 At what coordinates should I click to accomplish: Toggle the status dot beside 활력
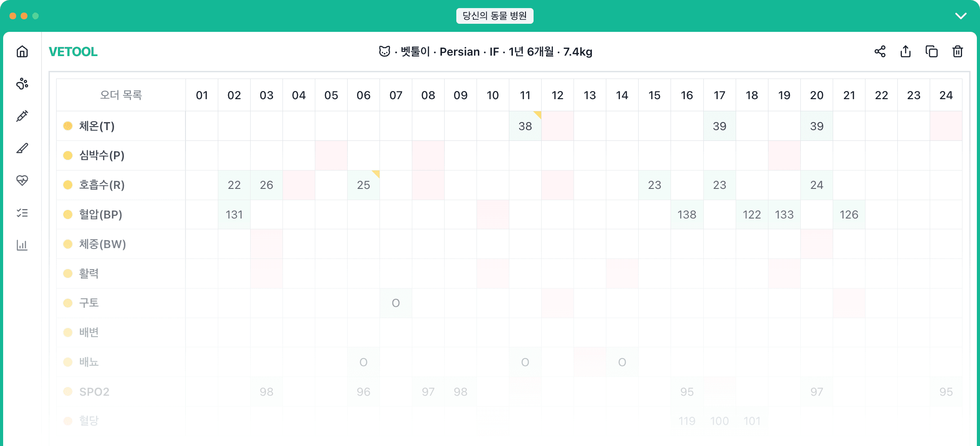67,273
